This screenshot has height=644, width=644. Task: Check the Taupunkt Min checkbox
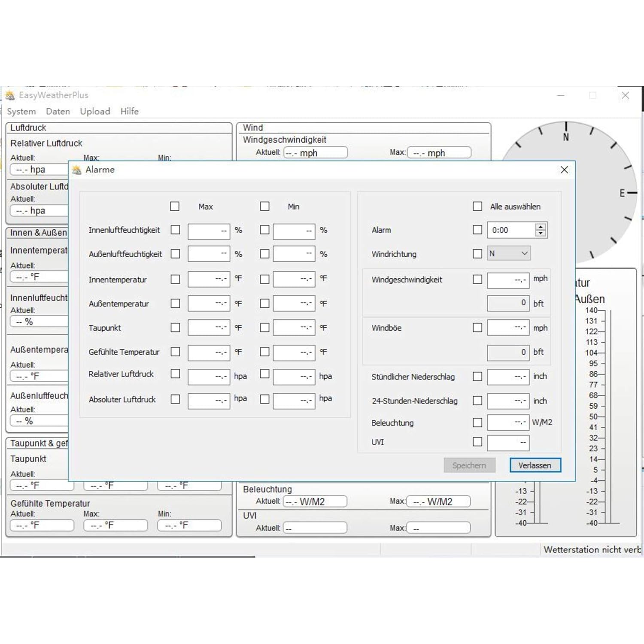(x=265, y=328)
